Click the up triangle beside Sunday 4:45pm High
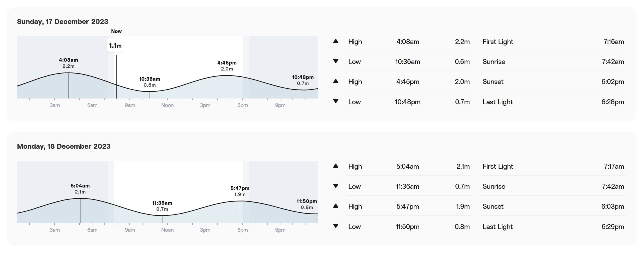This screenshot has height=255, width=644. click(x=336, y=81)
